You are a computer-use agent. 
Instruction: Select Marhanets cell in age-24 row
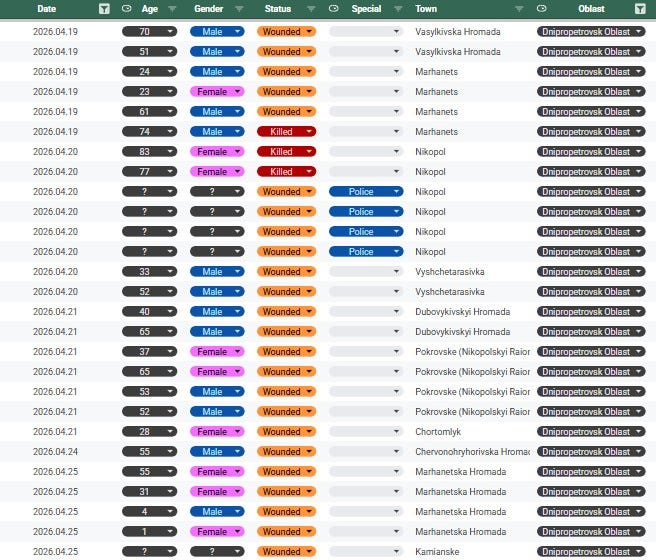436,72
